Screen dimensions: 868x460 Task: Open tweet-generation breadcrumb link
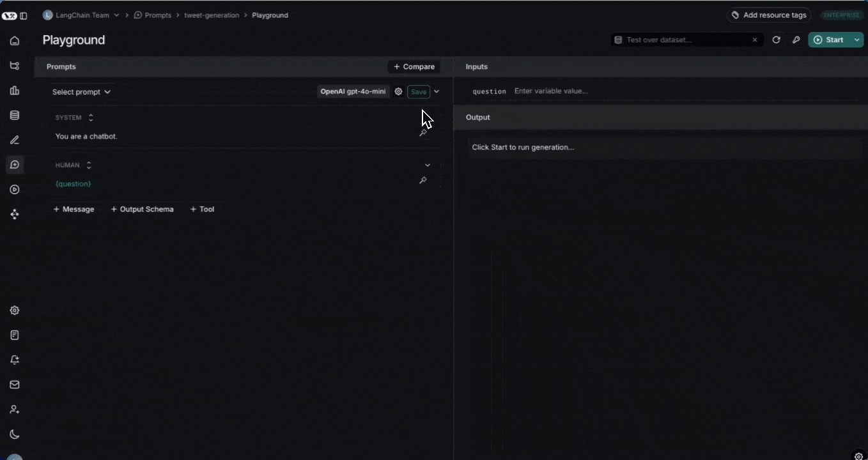212,15
